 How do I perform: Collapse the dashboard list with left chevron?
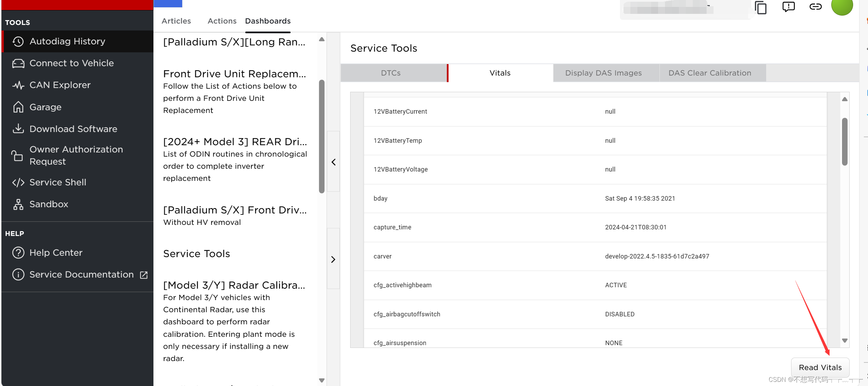click(333, 162)
